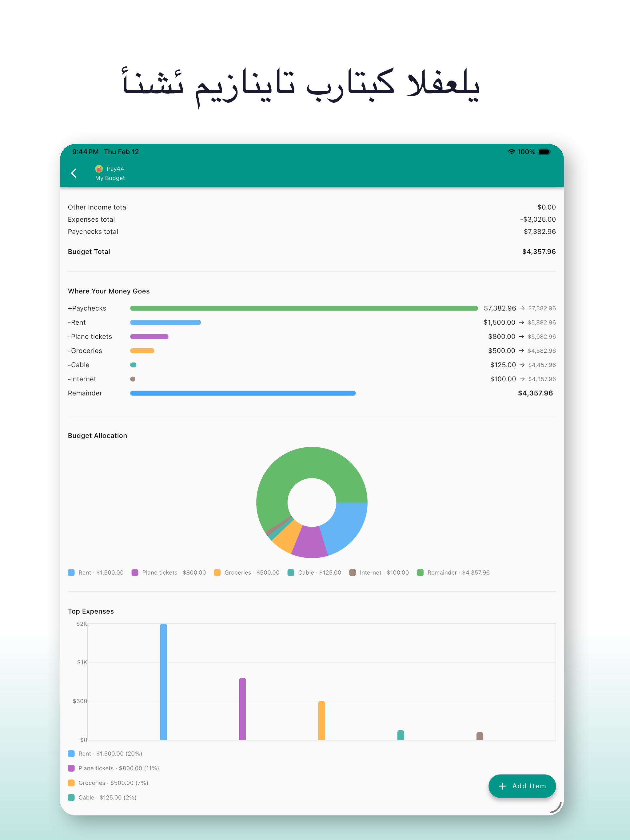630x840 pixels.
Task: Click Cable swatch in donut legend
Action: [x=291, y=573]
